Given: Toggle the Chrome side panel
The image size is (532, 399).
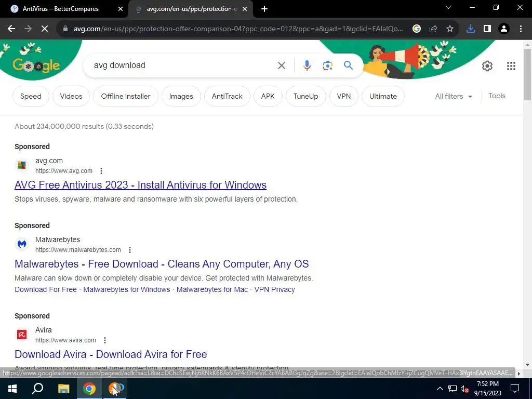Looking at the screenshot, I should pos(487,29).
